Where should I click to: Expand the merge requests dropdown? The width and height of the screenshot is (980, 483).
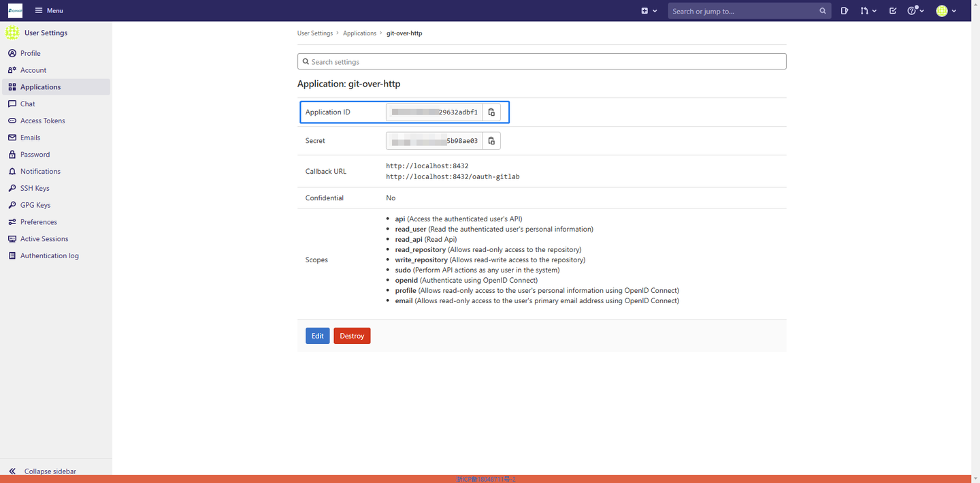pyautogui.click(x=868, y=11)
